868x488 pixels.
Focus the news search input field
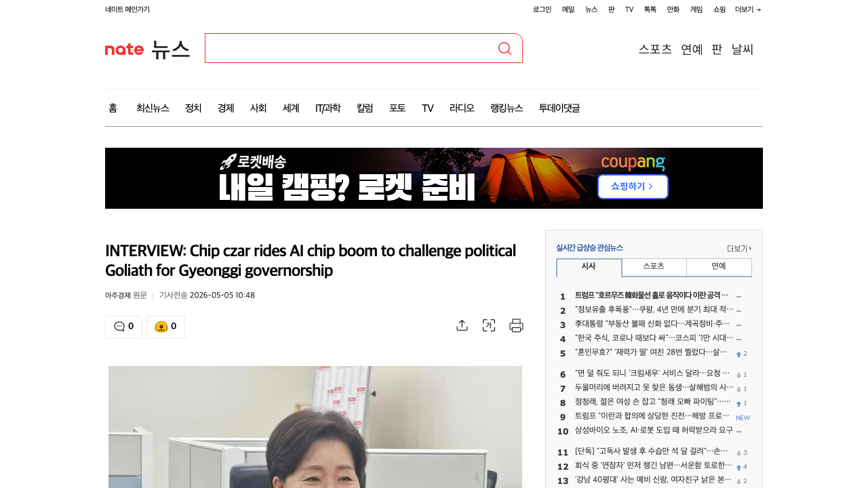coord(350,48)
